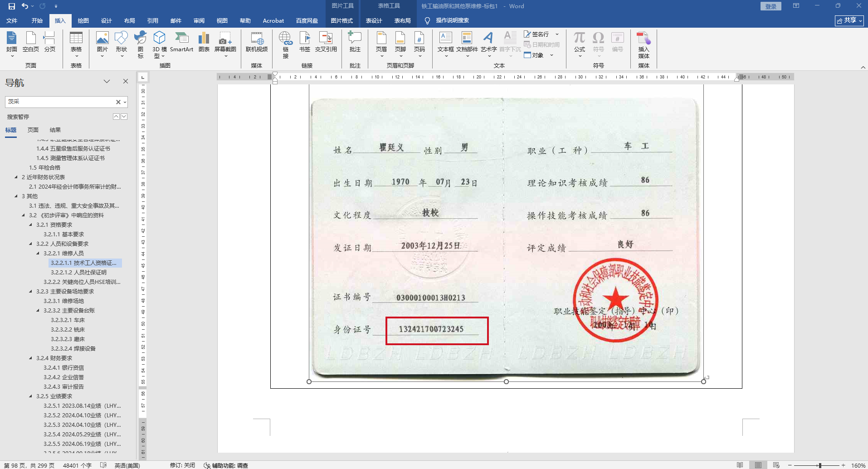868x469 pixels.
Task: Expand the Object (对象) dropdown arrow
Action: tap(551, 55)
